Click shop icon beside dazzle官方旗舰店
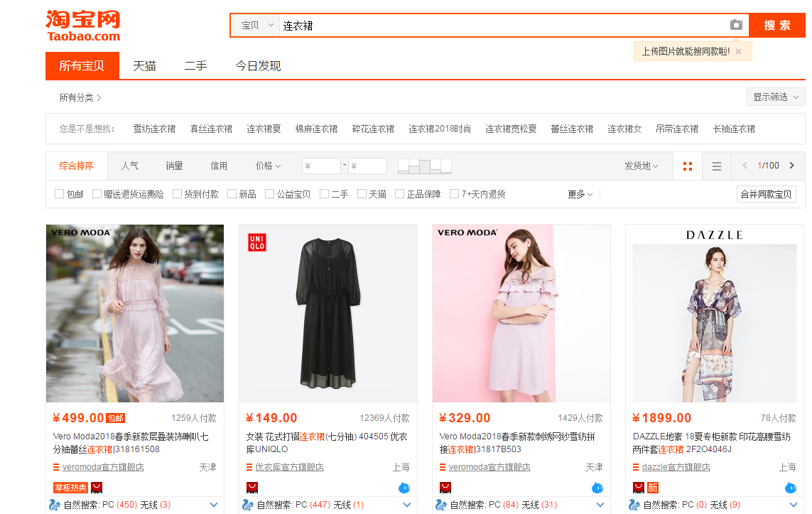812x514 pixels. coord(636,467)
